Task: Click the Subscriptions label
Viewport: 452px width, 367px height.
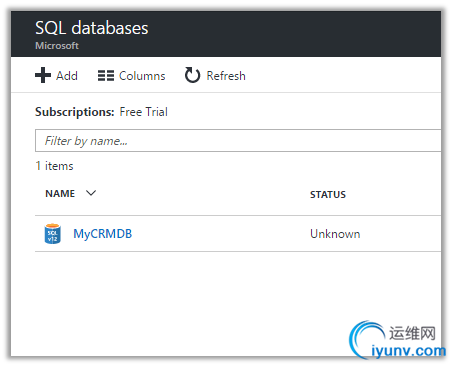Action: 75,112
